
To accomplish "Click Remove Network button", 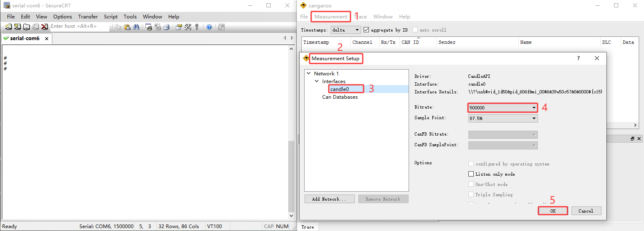I will 383,199.
